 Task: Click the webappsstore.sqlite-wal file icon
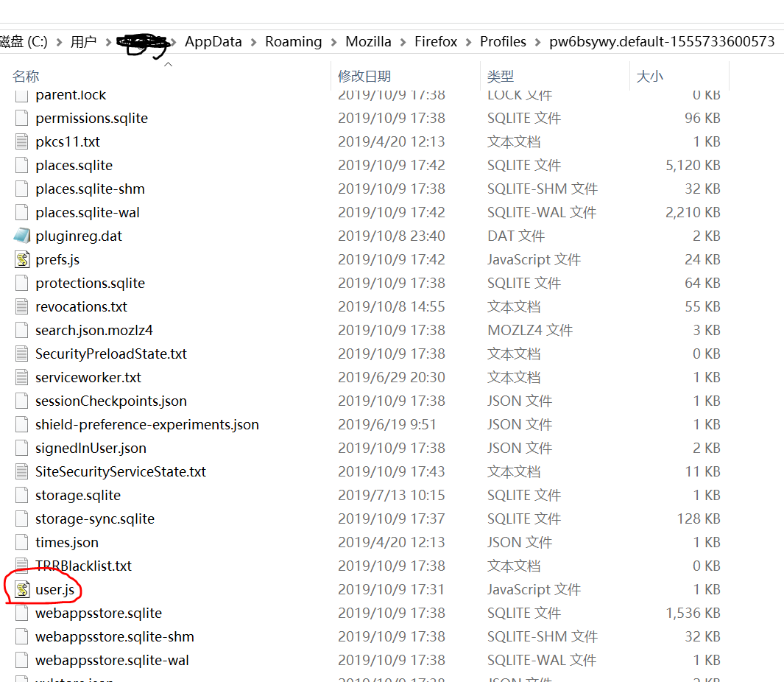point(21,660)
